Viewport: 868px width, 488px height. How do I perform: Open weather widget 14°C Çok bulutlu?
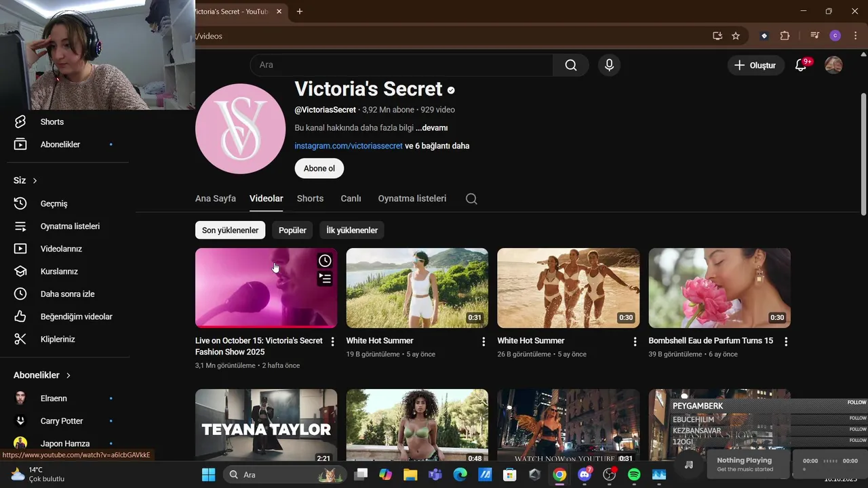[x=37, y=474]
